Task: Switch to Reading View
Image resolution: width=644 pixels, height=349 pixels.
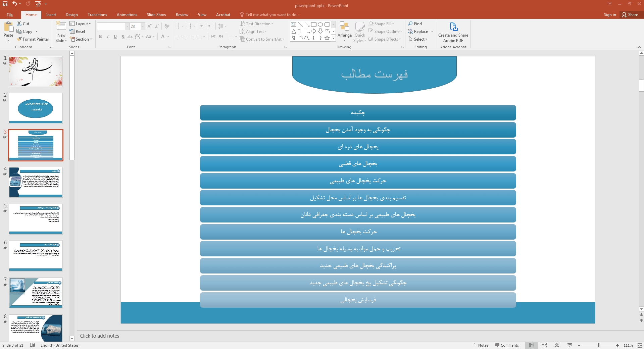Action: [557, 345]
